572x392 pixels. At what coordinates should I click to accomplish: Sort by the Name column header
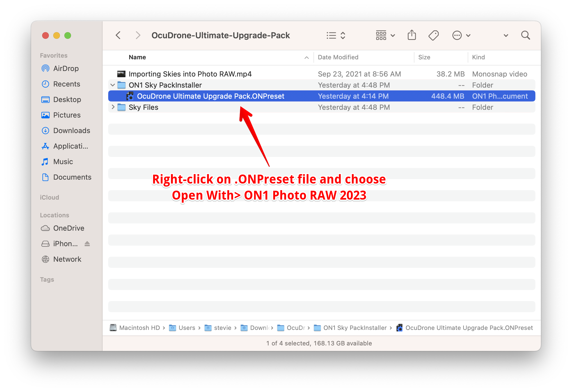click(x=137, y=57)
